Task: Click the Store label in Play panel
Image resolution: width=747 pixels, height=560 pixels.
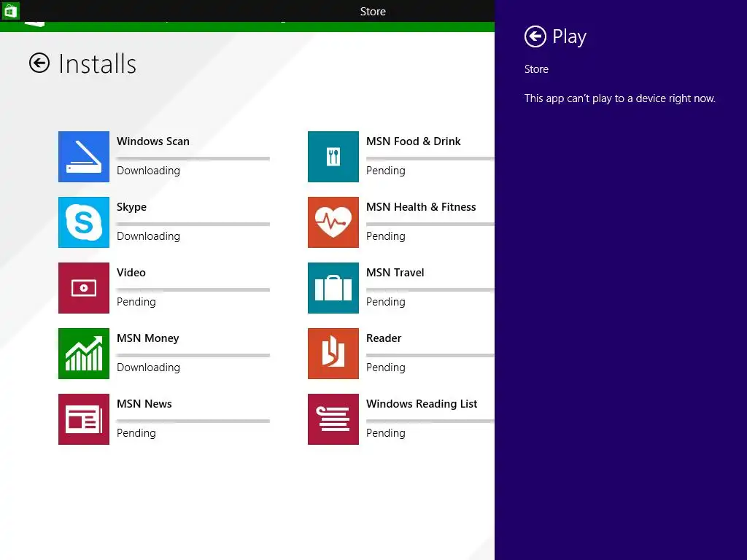Action: click(x=536, y=69)
